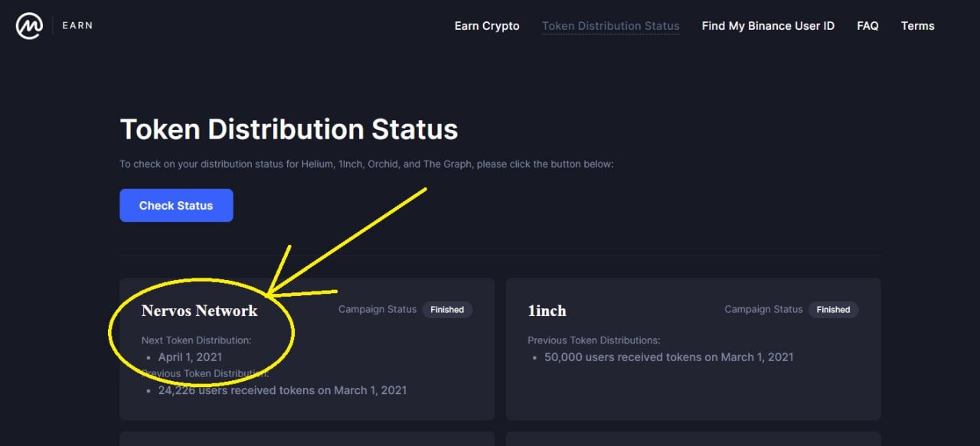
Task: Click the 1inch card title
Action: tap(547, 311)
